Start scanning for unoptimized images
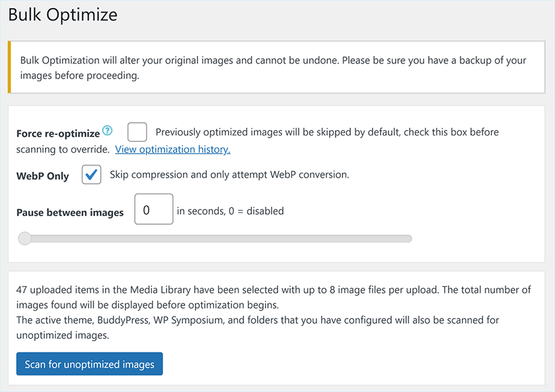 click(x=89, y=364)
